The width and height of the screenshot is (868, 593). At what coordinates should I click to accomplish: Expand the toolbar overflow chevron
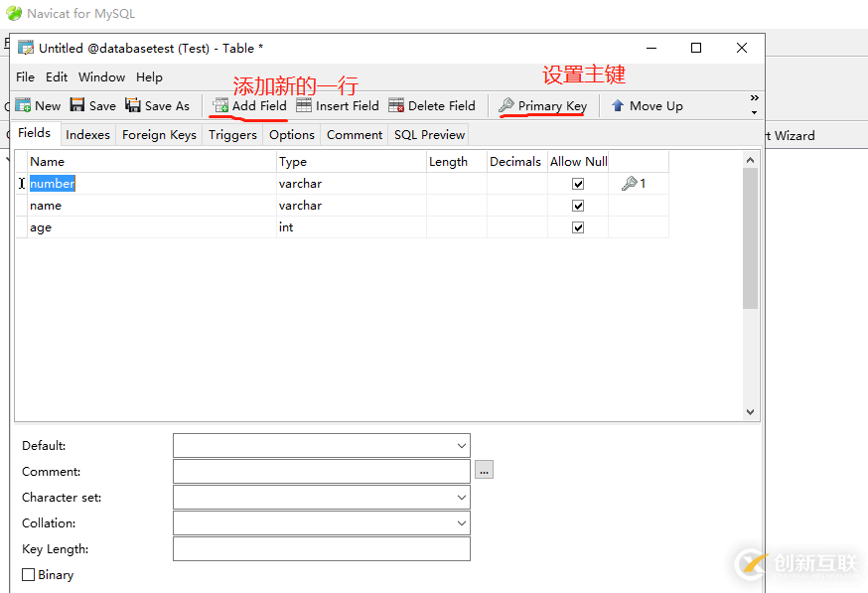click(x=754, y=98)
